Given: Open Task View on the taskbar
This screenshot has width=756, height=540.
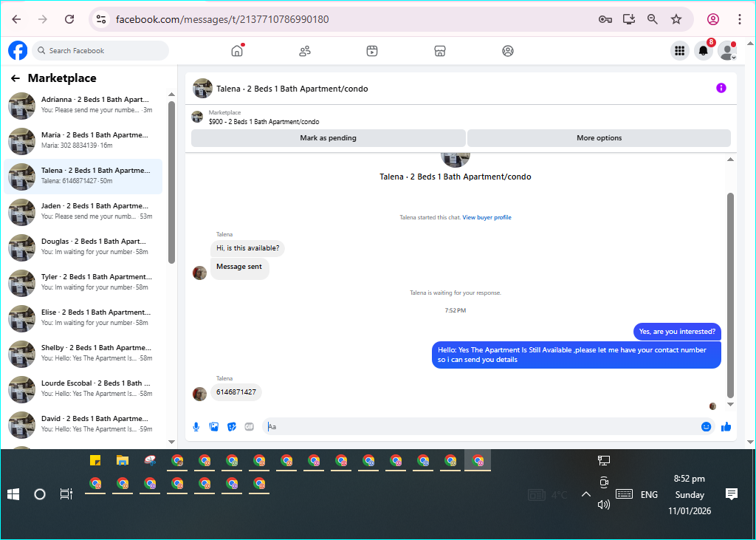Looking at the screenshot, I should click(66, 494).
